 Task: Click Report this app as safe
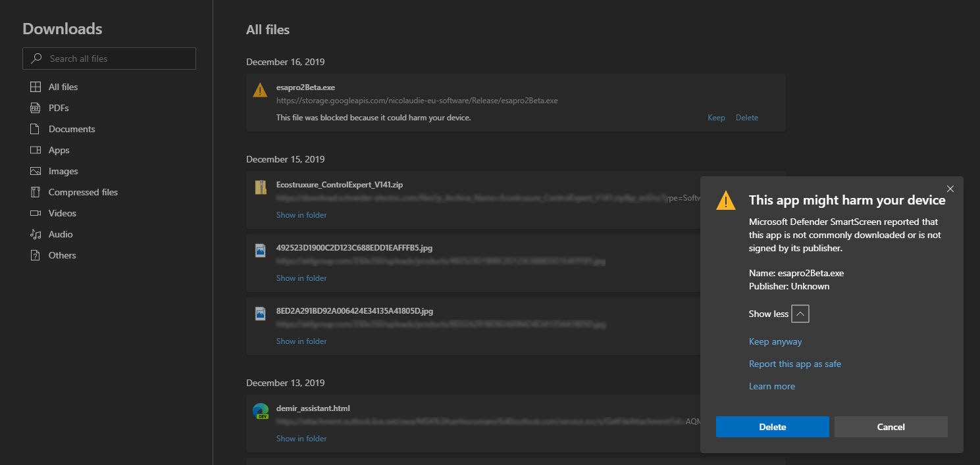coord(795,364)
